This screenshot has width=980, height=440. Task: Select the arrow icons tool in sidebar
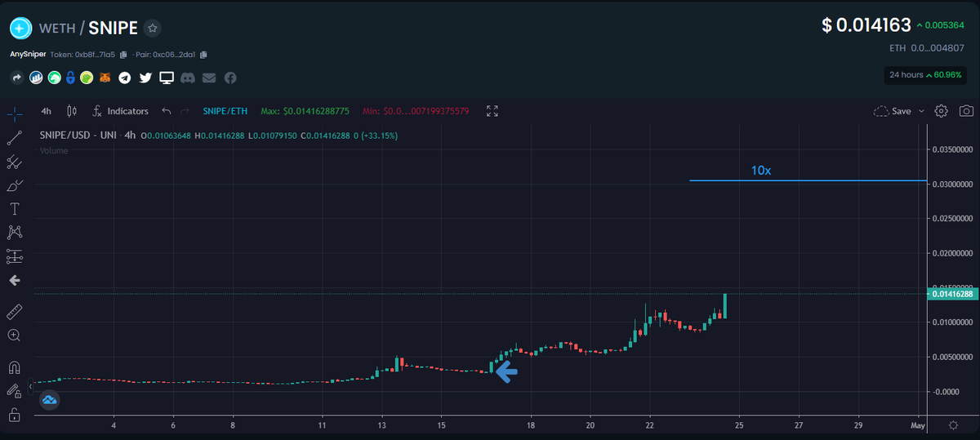point(15,280)
